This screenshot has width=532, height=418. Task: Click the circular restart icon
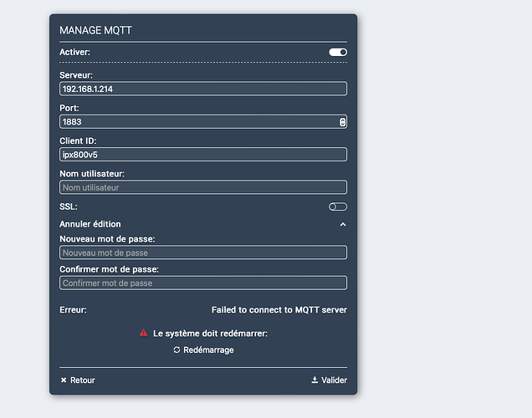pos(176,349)
